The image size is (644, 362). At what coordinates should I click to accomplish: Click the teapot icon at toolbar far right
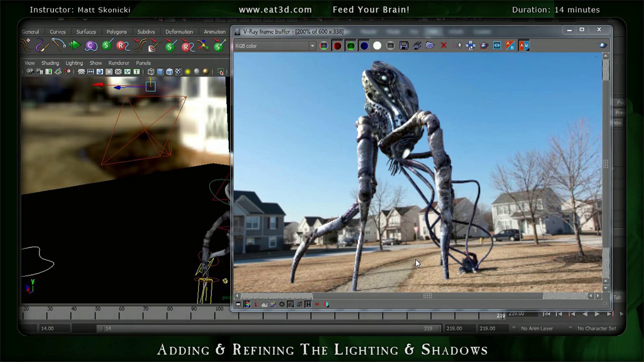[602, 45]
